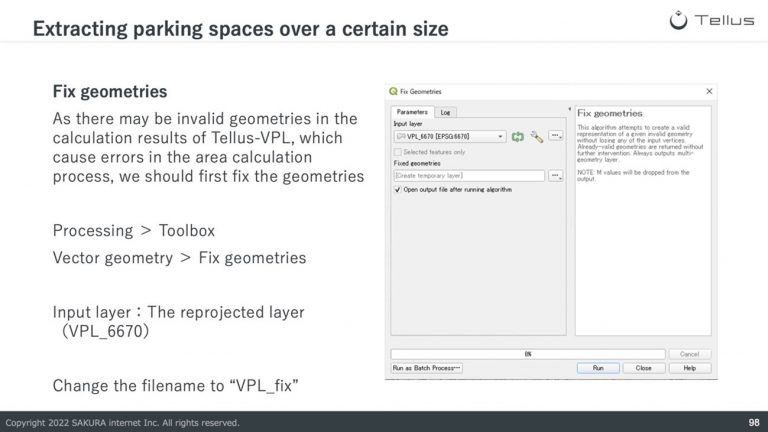Click the Tellus logo
This screenshot has height=432, width=768.
point(712,20)
